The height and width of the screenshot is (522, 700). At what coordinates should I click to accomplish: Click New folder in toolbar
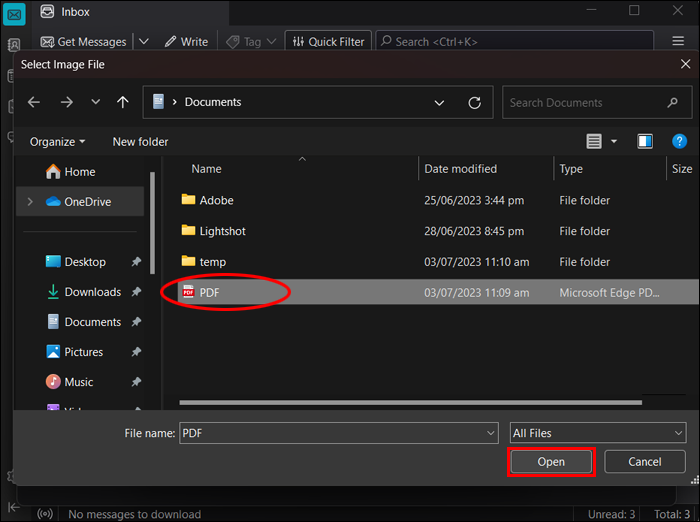click(x=140, y=142)
